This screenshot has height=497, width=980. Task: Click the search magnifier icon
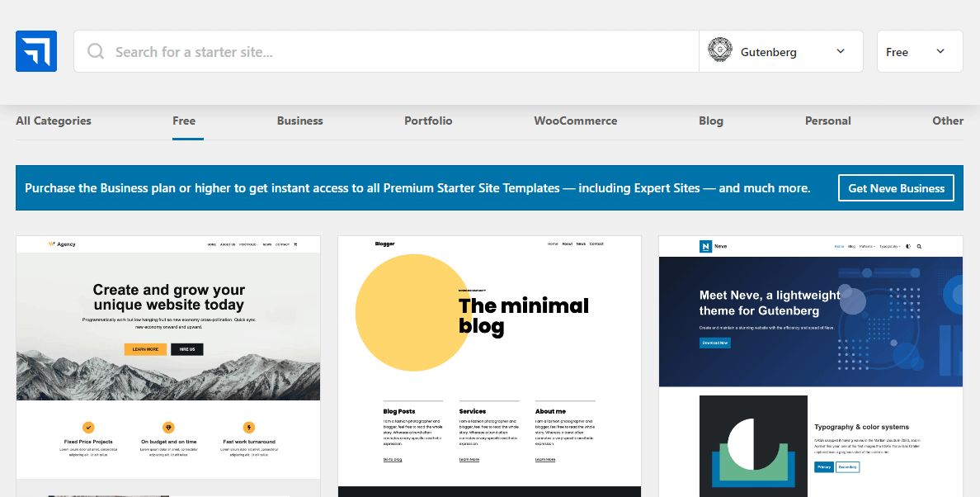click(96, 51)
